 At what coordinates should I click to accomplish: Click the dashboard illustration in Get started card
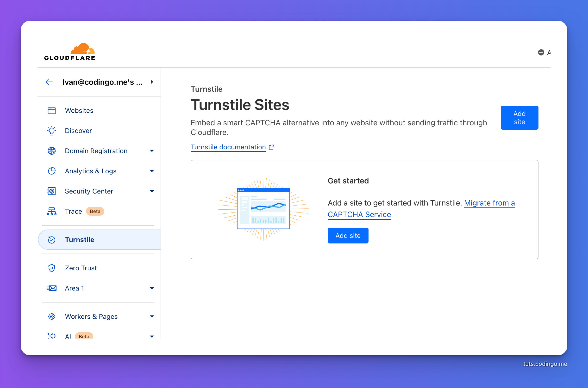(x=263, y=209)
